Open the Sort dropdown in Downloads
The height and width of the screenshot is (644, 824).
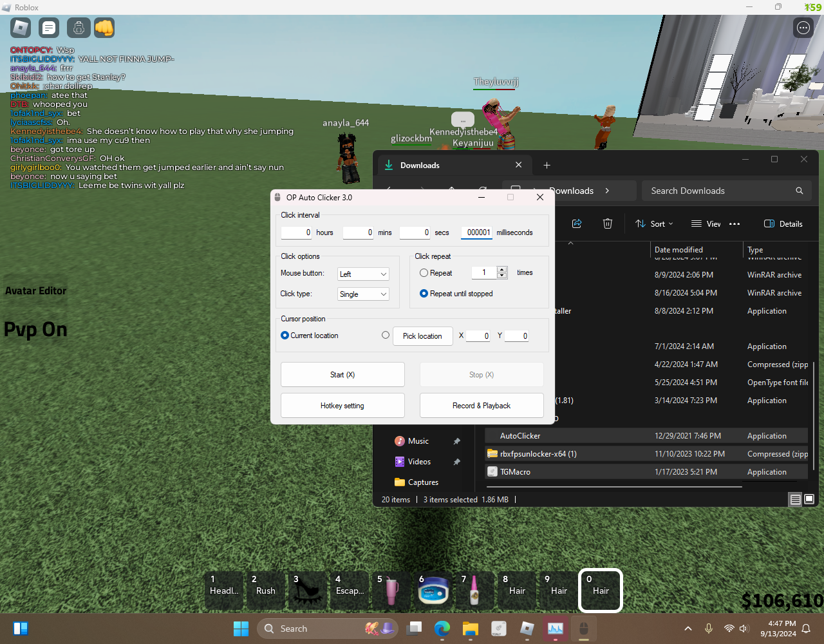tap(654, 223)
